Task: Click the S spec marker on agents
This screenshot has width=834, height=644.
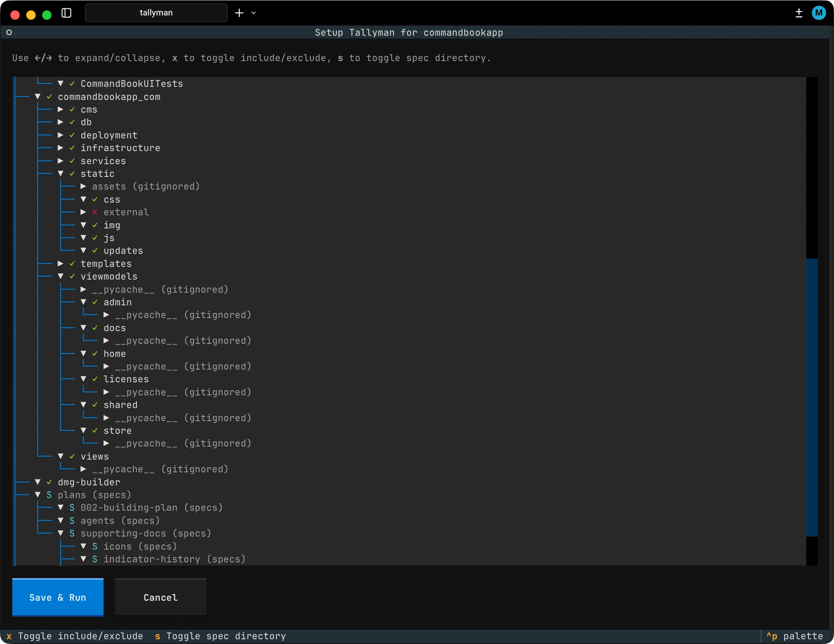Action: point(72,521)
